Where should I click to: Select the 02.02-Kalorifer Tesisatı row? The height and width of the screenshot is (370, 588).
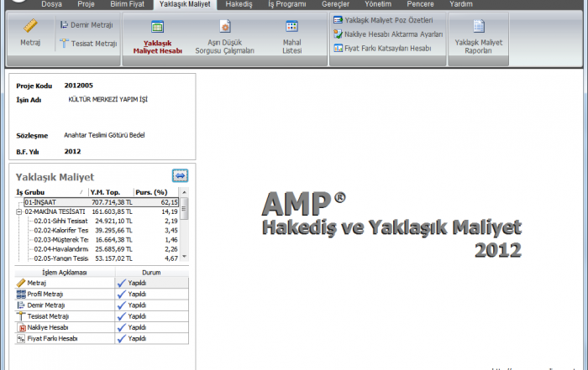60,230
